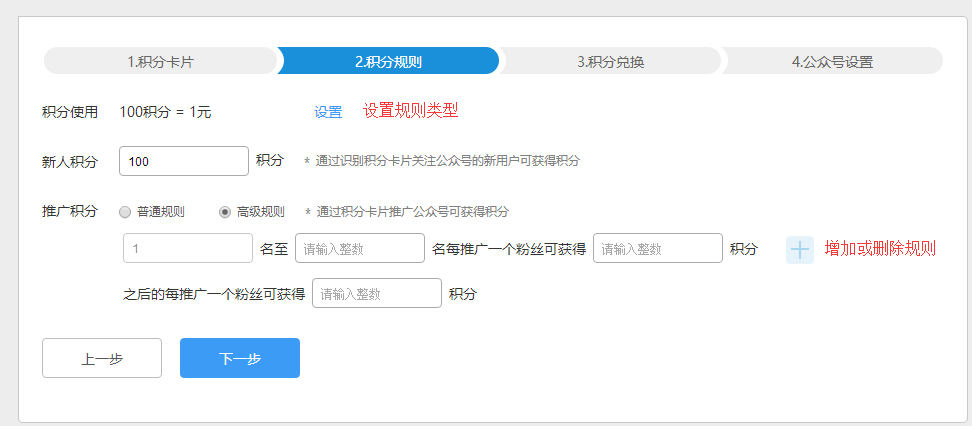Click the 100积分 = 1元 text

click(166, 112)
